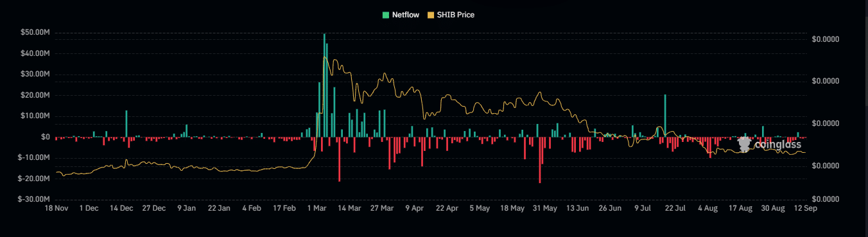Image resolution: width=868 pixels, height=237 pixels.
Task: Select the tallest green netflow bar near $50M
Action: 324,85
